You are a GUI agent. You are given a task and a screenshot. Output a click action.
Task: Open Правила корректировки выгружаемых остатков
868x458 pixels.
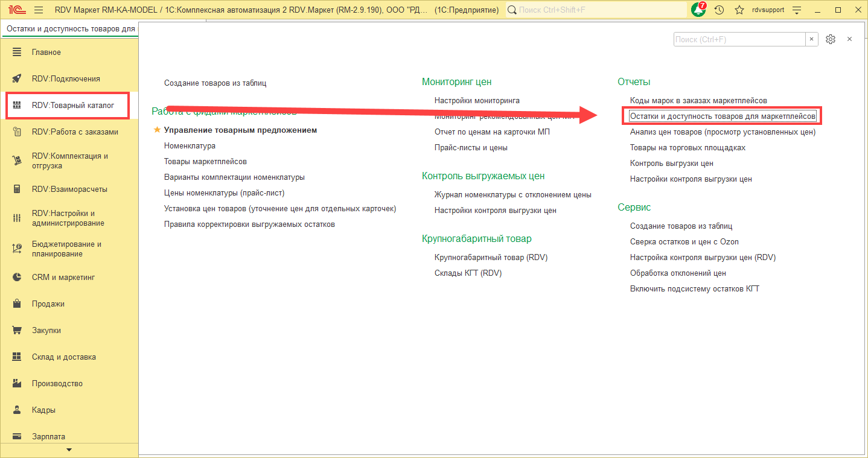coord(249,224)
